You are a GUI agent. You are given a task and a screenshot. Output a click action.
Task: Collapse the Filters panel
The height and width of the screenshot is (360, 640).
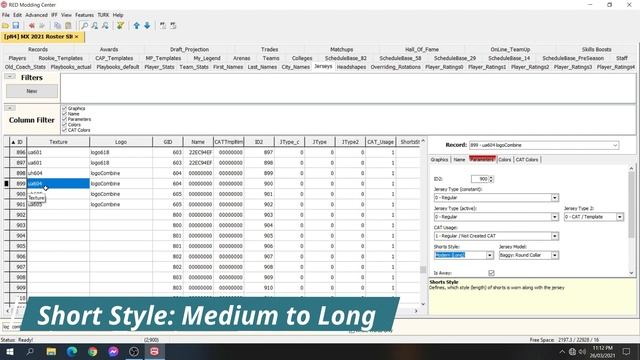pyautogui.click(x=10, y=76)
